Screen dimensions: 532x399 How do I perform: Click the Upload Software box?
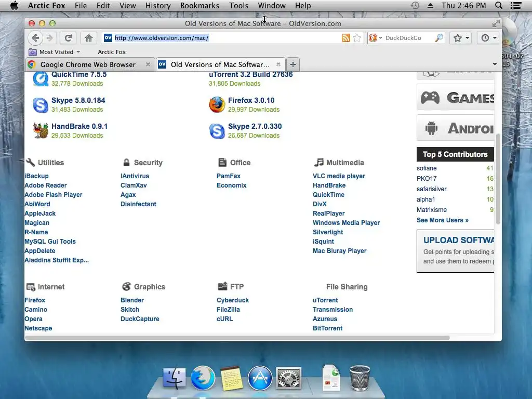click(455, 251)
